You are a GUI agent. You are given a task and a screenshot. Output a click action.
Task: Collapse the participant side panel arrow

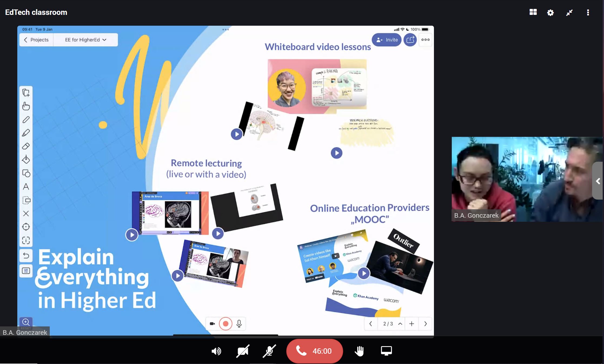point(598,181)
